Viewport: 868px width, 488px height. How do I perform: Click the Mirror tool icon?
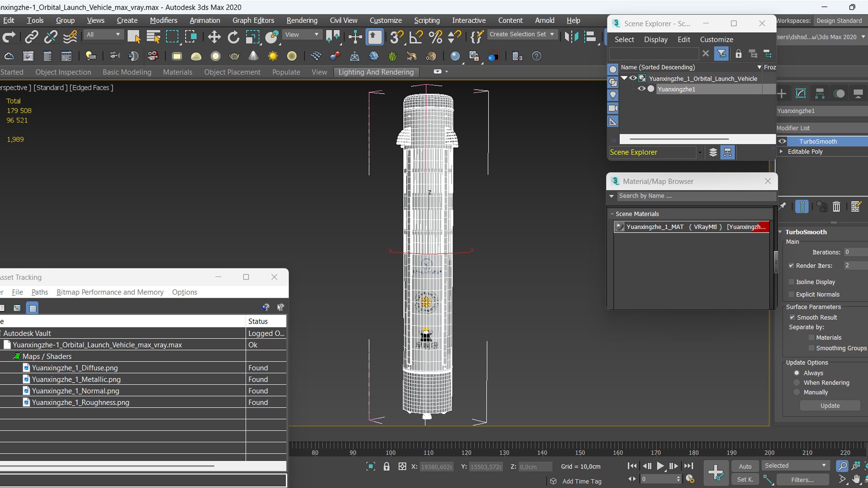point(571,37)
